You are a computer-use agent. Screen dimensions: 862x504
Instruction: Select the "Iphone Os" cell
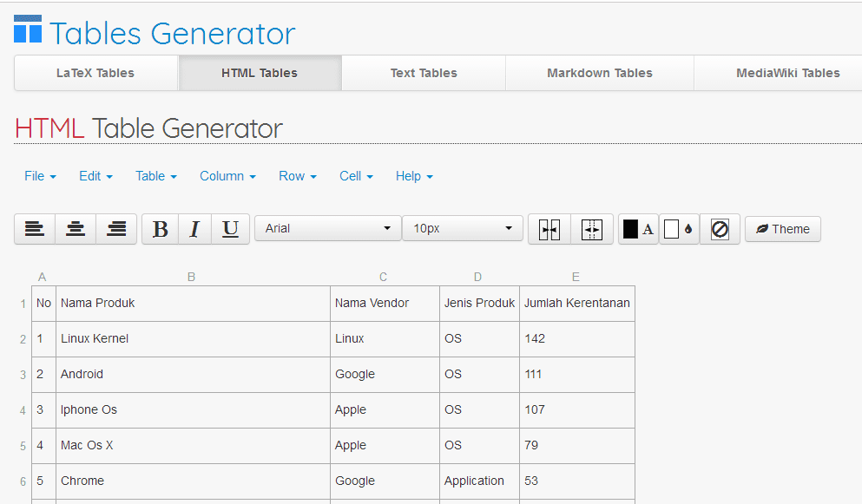click(193, 410)
